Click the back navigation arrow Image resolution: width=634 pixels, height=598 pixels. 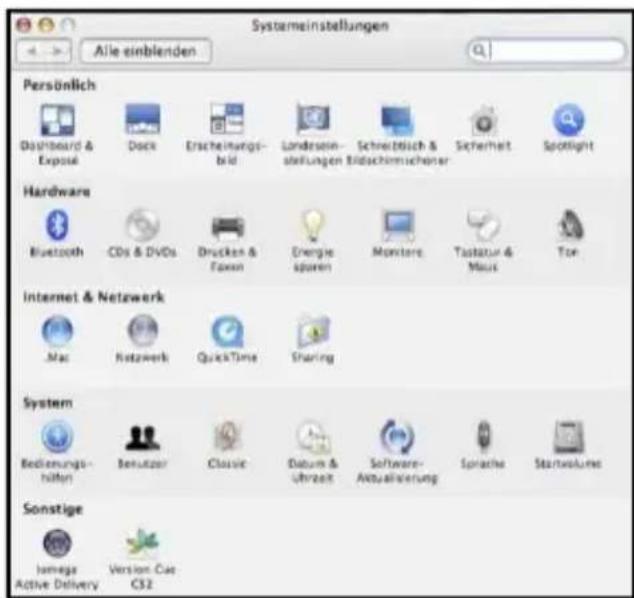point(33,48)
